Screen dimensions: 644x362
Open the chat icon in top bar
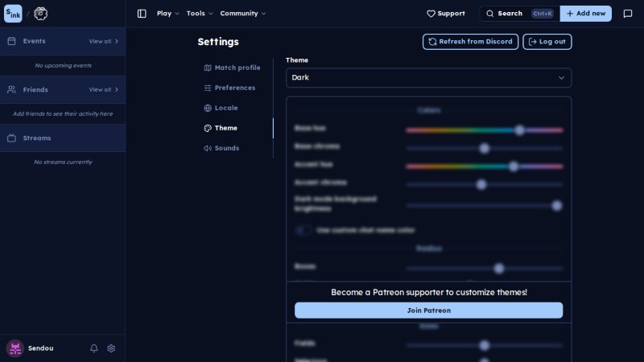coord(628,14)
